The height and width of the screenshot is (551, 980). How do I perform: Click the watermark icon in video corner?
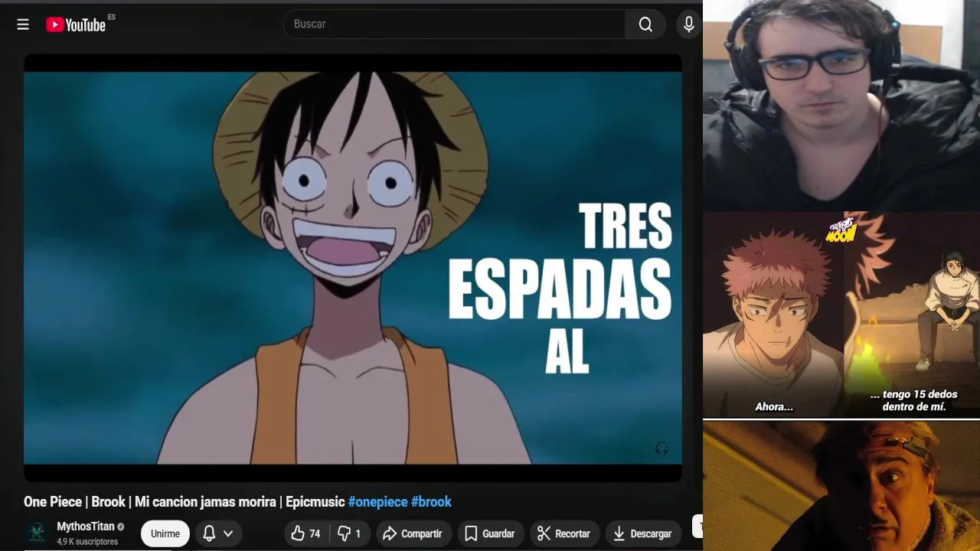pyautogui.click(x=662, y=449)
